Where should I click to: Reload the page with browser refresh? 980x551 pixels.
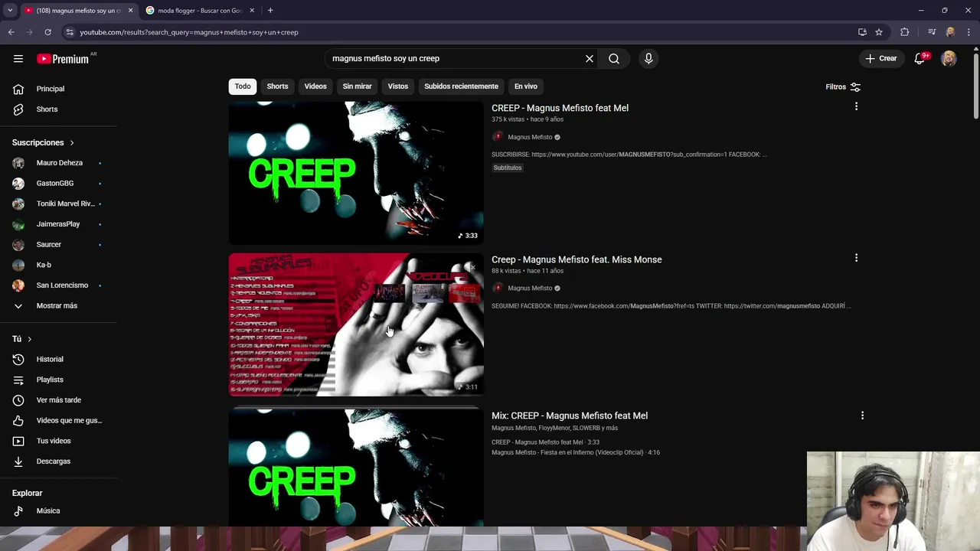[47, 32]
